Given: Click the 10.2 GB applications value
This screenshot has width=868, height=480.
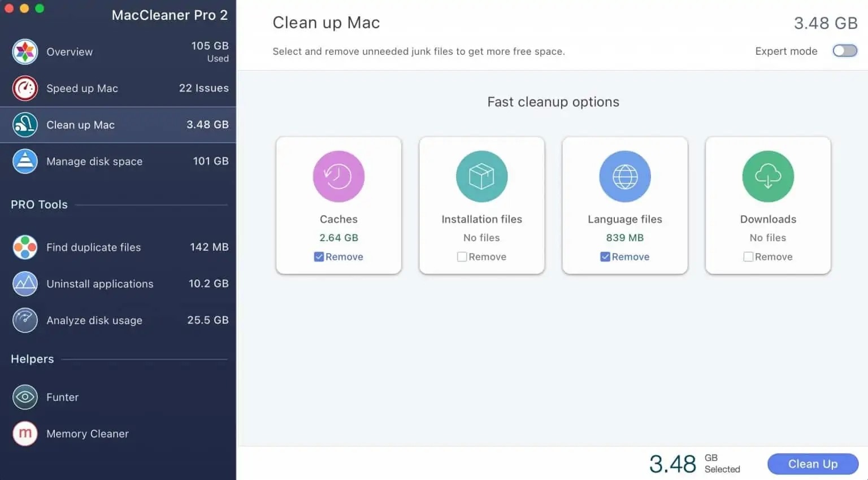Looking at the screenshot, I should click(209, 283).
